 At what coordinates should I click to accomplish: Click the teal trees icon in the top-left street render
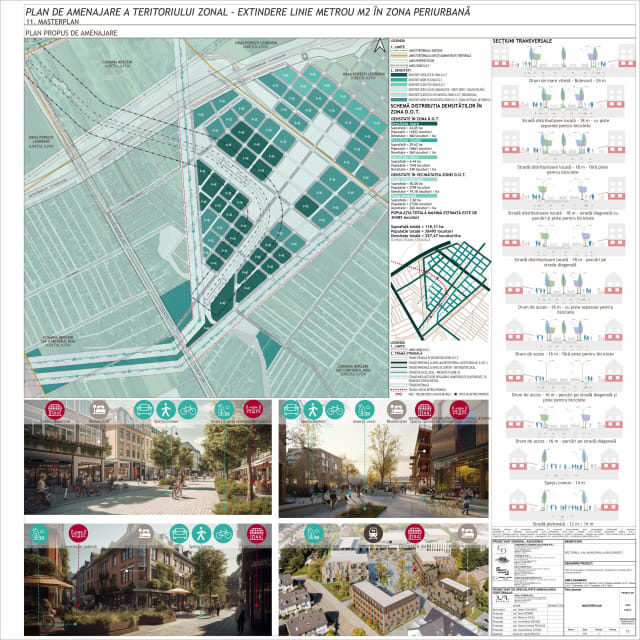coord(224,410)
